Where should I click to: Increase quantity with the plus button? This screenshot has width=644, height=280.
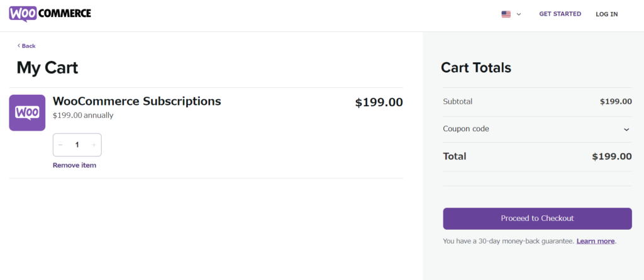94,145
